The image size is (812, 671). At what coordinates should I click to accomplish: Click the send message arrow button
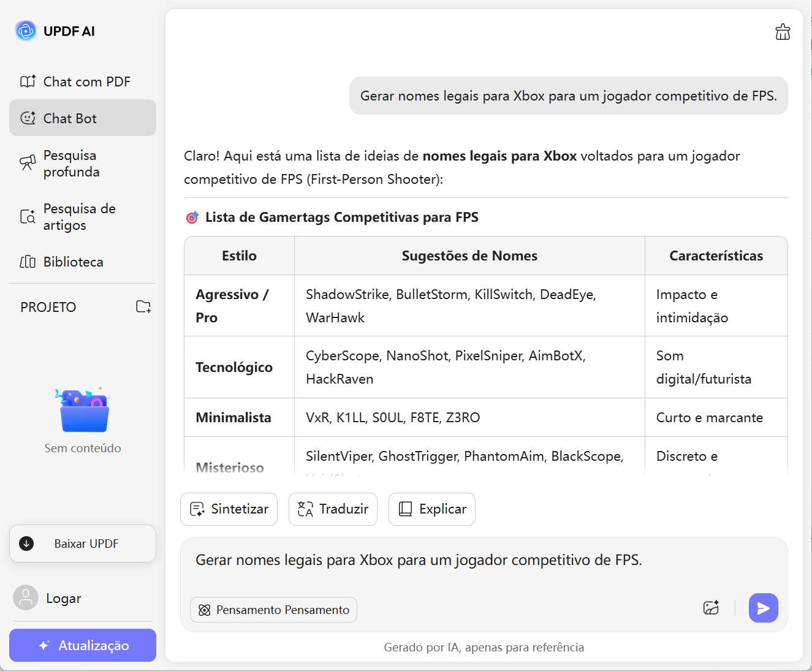[x=763, y=608]
